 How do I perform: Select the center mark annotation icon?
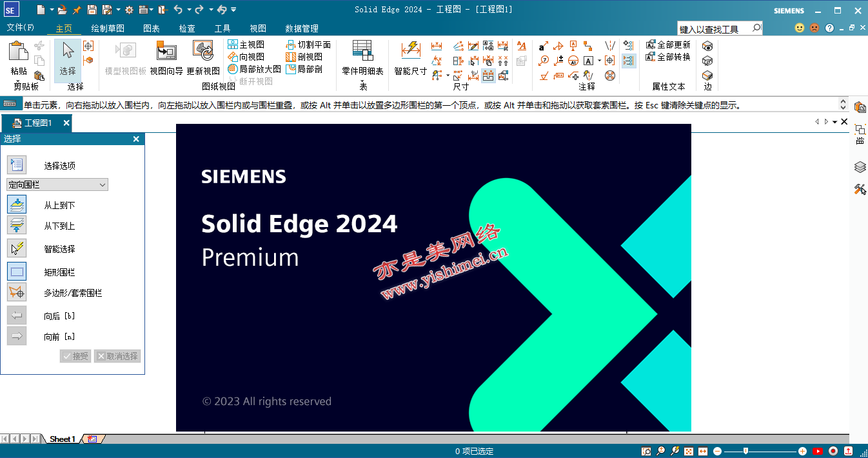click(x=609, y=61)
